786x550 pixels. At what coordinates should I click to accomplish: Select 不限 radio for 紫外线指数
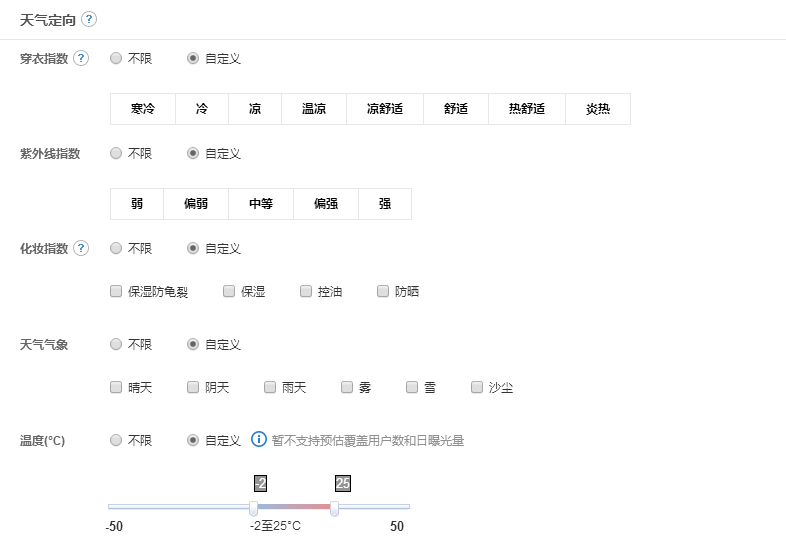click(116, 153)
